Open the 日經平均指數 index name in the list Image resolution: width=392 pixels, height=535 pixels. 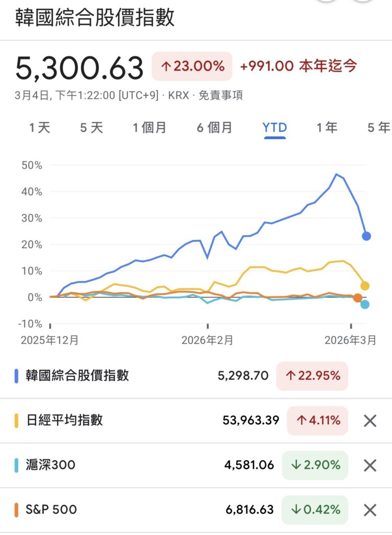coord(64,421)
